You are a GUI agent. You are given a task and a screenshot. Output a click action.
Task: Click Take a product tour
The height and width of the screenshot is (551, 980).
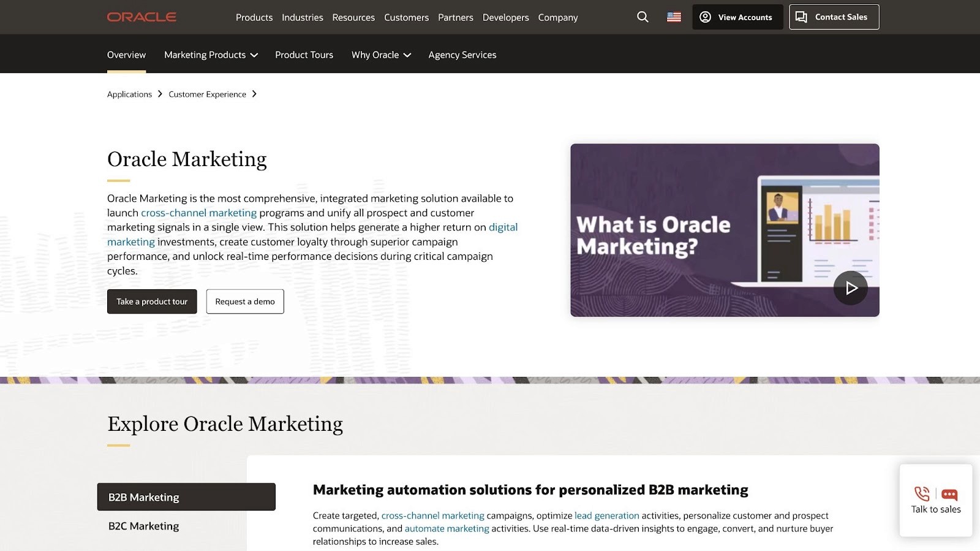[152, 302]
